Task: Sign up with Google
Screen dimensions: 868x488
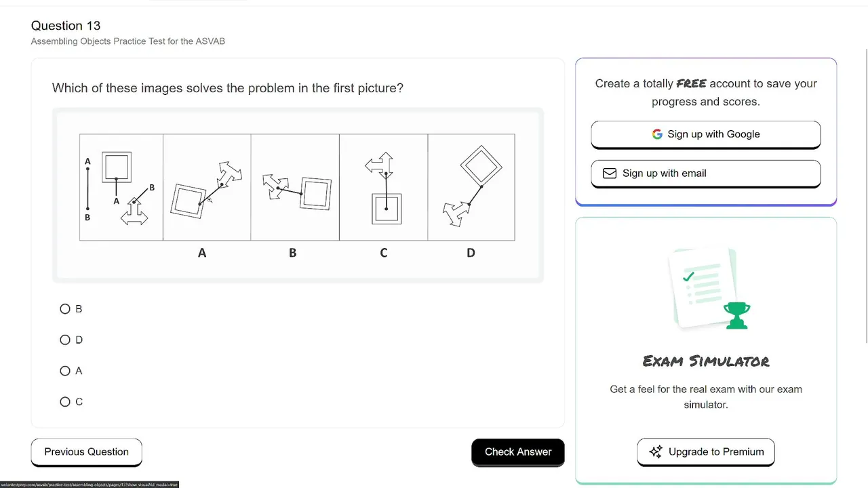Action: (706, 134)
